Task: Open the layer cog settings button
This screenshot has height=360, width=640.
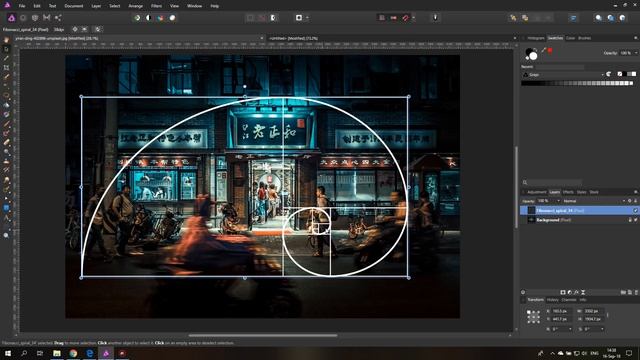Action: tap(629, 201)
